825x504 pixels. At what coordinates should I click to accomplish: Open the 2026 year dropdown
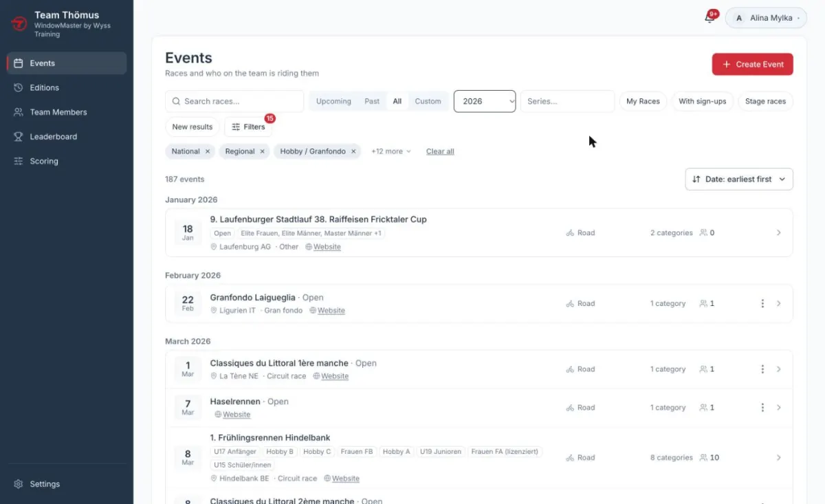485,101
